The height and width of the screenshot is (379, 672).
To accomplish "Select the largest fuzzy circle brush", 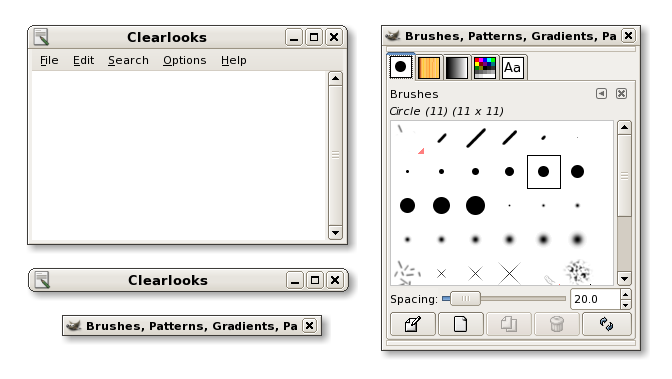I will click(577, 239).
